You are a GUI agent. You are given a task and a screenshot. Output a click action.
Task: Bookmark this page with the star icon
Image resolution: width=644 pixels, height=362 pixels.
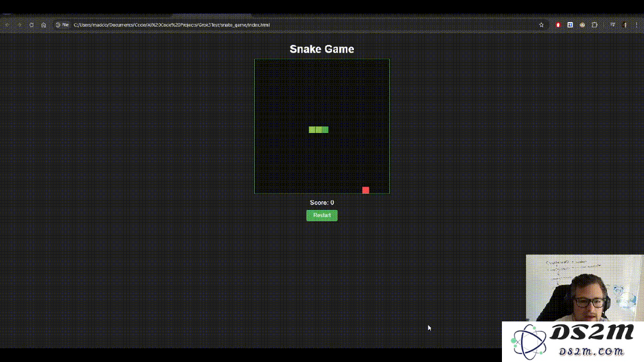(541, 25)
